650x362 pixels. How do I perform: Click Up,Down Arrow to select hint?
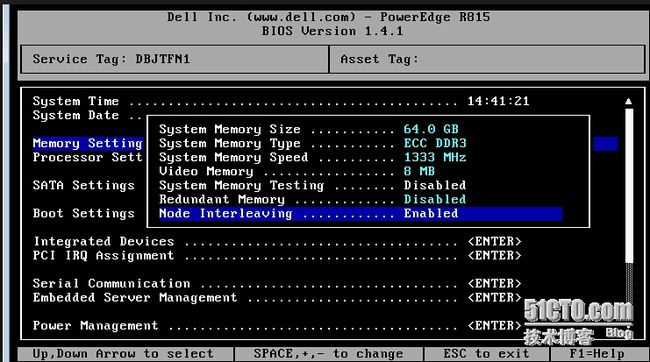click(123, 354)
